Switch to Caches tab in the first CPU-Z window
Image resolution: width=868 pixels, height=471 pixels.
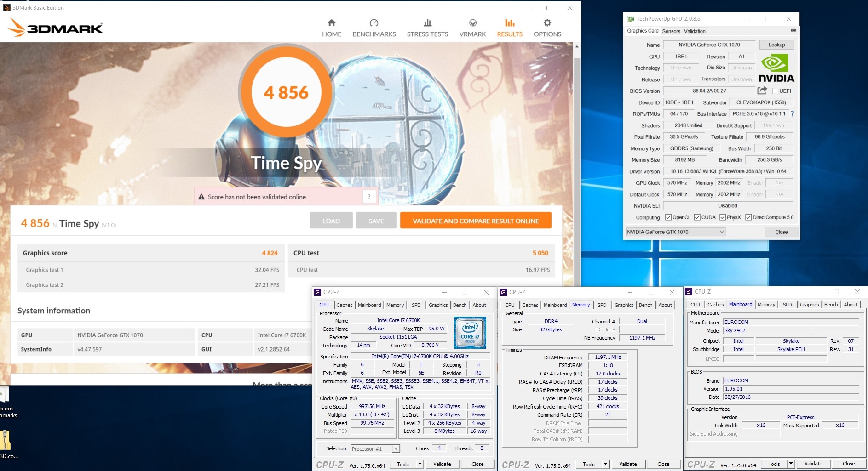(344, 305)
